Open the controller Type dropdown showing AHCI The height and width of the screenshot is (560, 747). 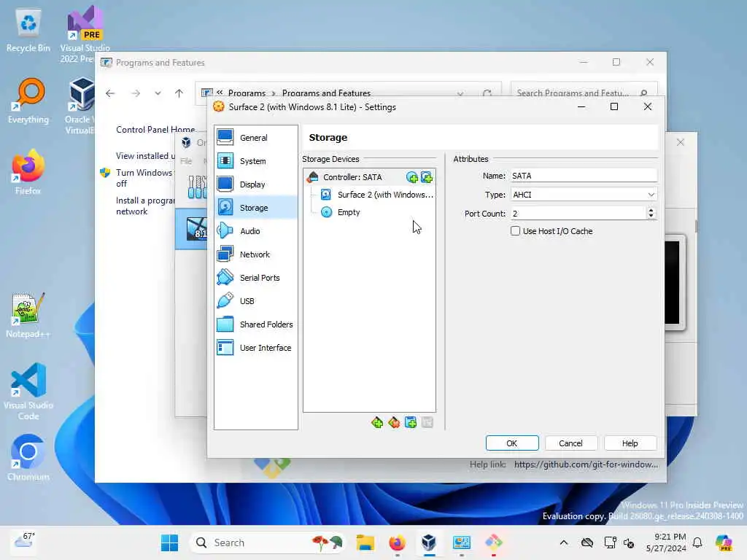coord(584,194)
